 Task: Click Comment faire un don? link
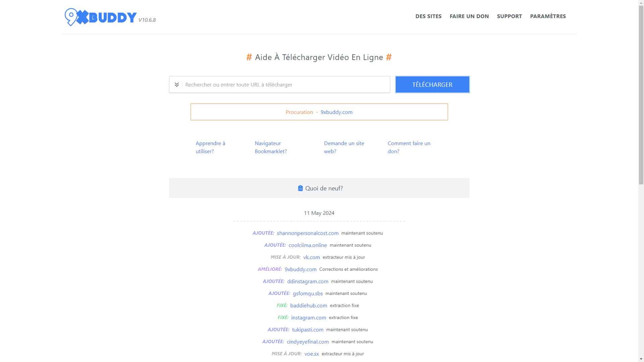click(x=409, y=147)
